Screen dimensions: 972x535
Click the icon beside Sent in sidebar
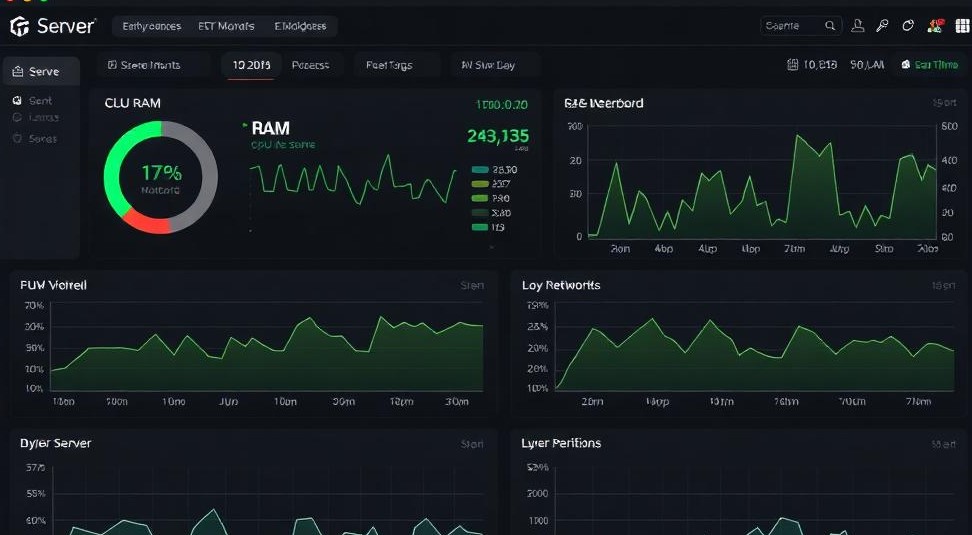click(18, 101)
